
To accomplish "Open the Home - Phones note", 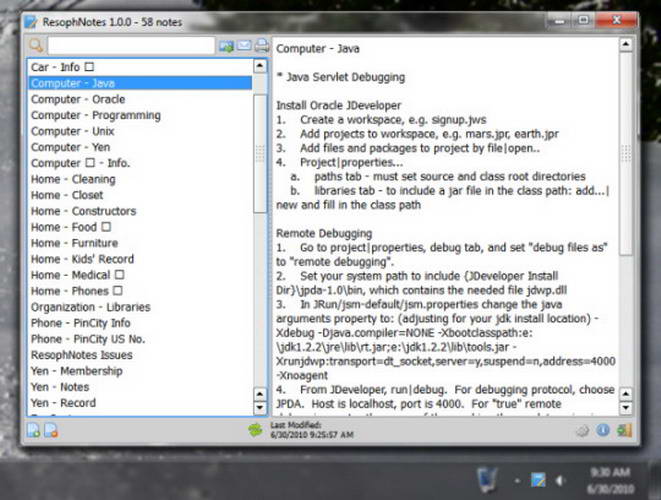I will pyautogui.click(x=140, y=291).
